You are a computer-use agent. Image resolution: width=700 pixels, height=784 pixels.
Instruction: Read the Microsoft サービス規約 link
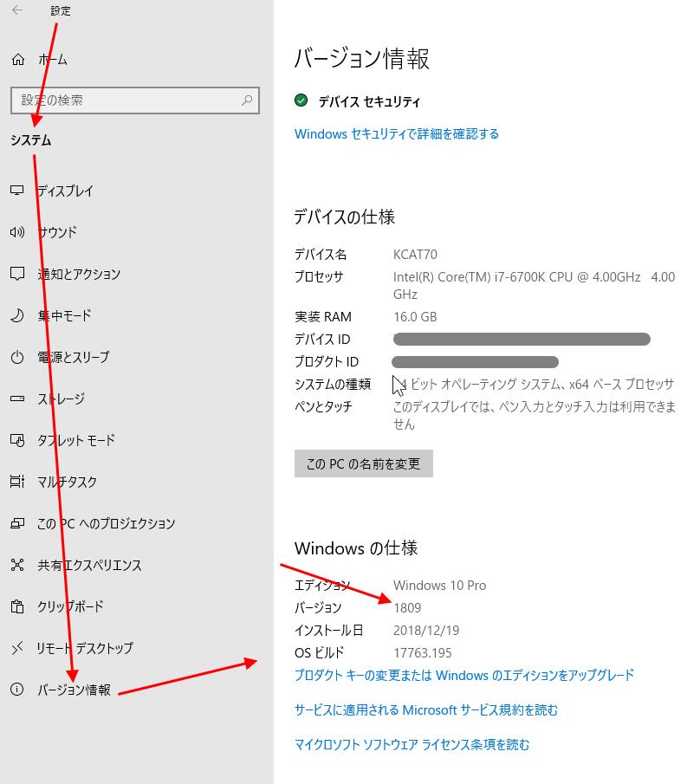tap(426, 709)
